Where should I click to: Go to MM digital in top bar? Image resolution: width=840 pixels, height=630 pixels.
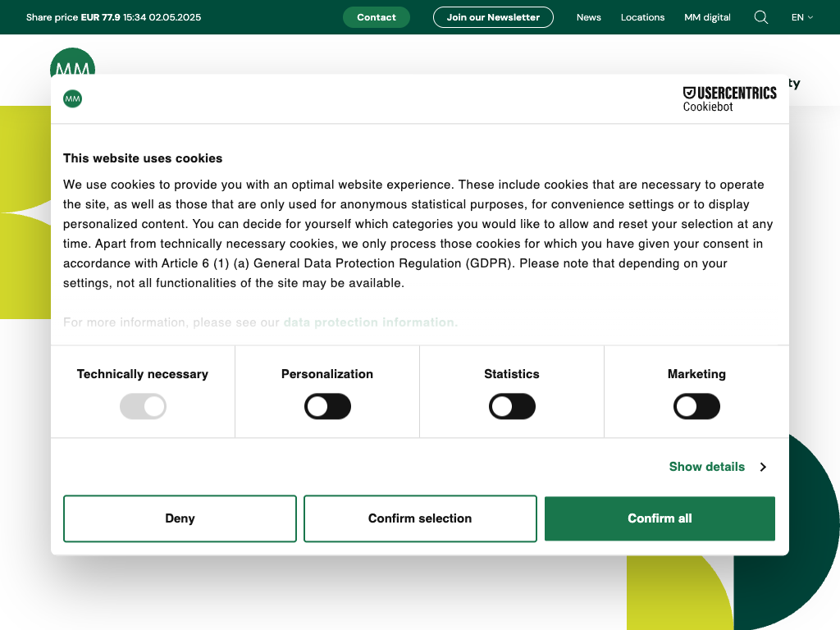click(707, 17)
